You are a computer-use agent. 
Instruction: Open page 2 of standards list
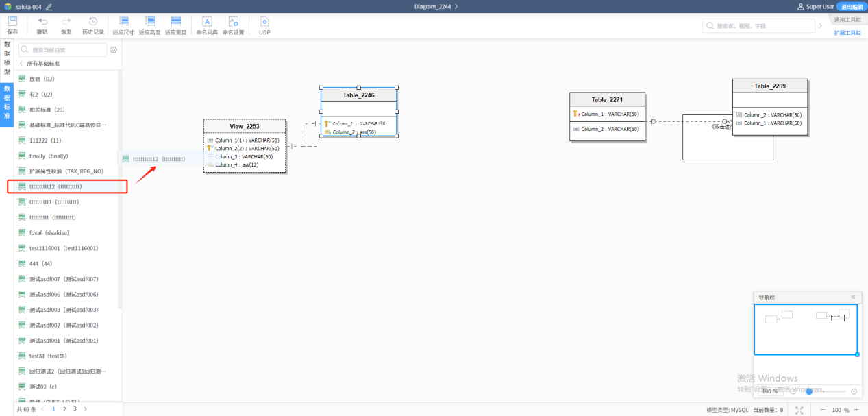click(x=64, y=409)
